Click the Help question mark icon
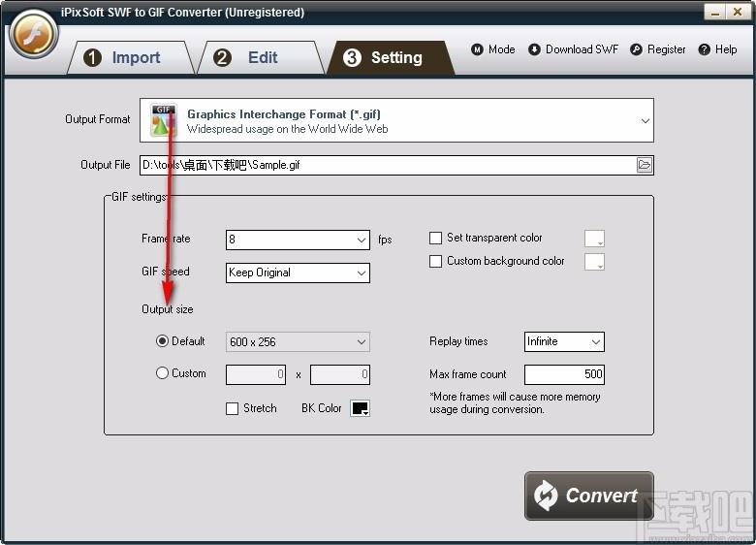Image resolution: width=756 pixels, height=545 pixels. pyautogui.click(x=704, y=49)
